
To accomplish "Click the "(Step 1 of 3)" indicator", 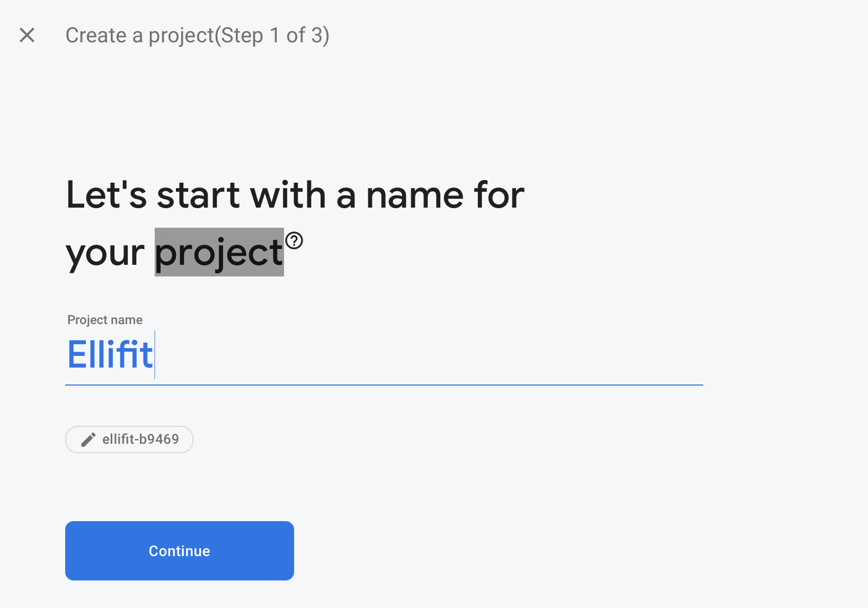I will point(272,35).
